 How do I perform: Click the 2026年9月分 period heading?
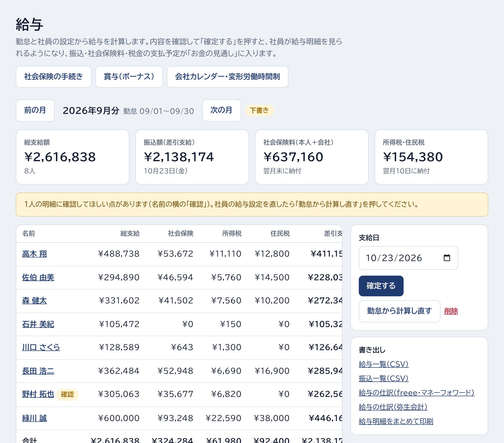[x=91, y=111]
